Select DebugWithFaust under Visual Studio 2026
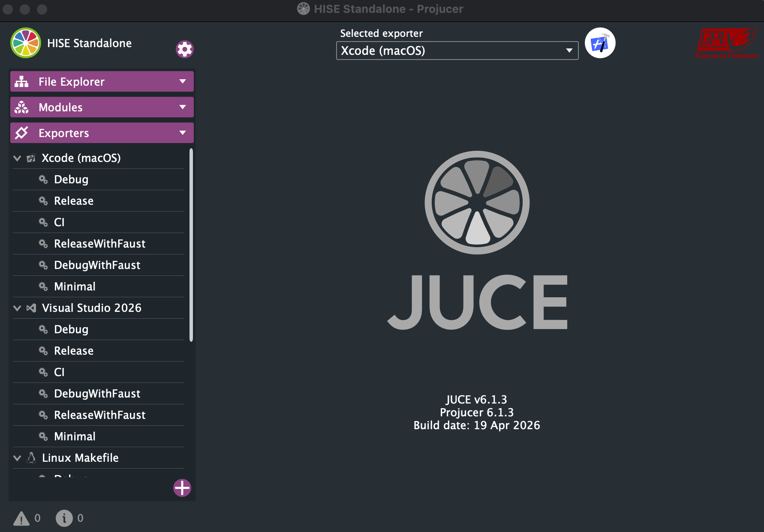The image size is (764, 532). tap(97, 394)
